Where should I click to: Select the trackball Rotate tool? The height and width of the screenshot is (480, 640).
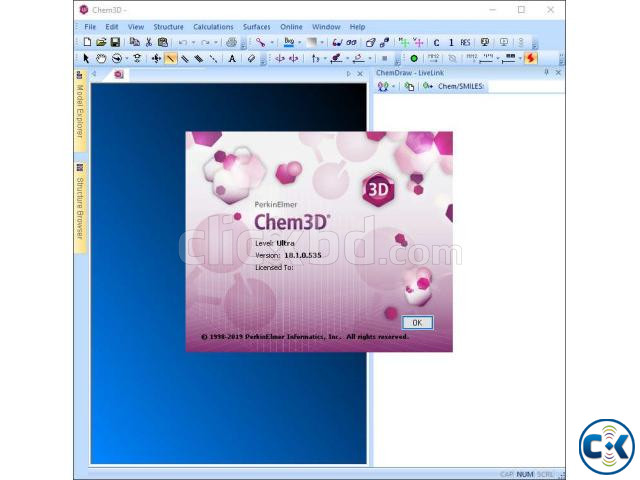coord(117,58)
